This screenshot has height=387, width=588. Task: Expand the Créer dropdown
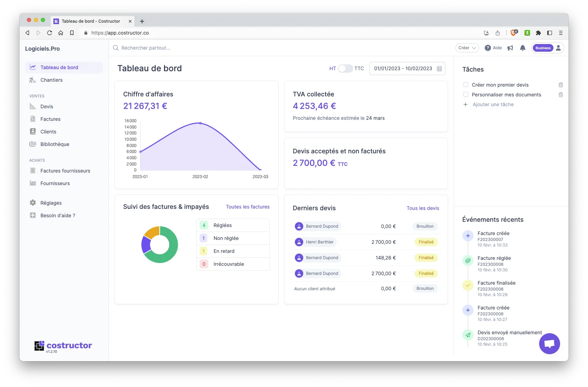point(467,48)
